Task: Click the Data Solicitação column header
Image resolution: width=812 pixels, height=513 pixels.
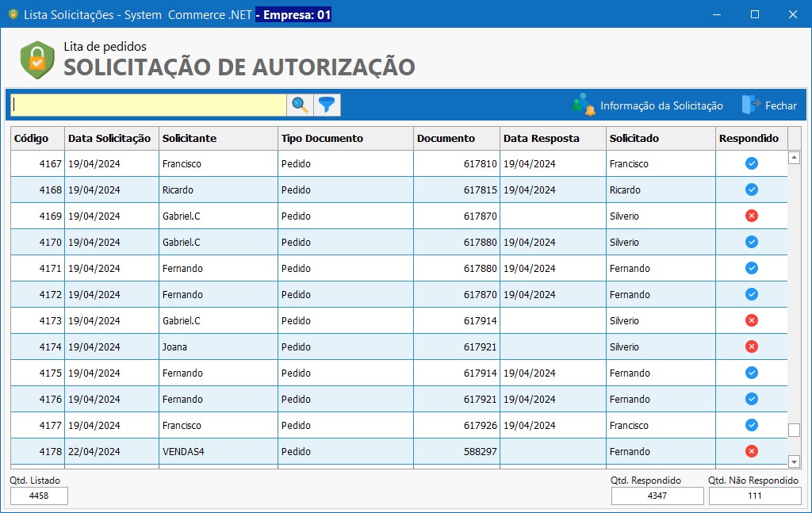Action: click(111, 138)
